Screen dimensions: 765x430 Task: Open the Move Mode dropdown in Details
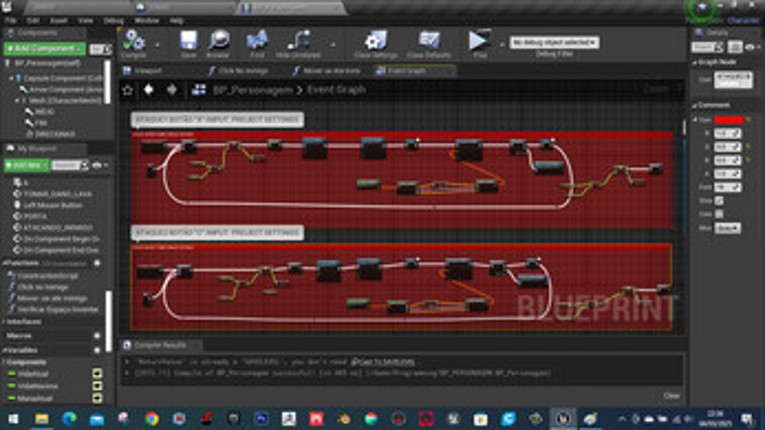pos(728,227)
